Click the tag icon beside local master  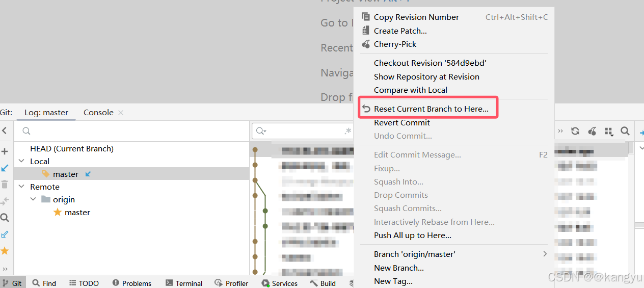point(46,174)
